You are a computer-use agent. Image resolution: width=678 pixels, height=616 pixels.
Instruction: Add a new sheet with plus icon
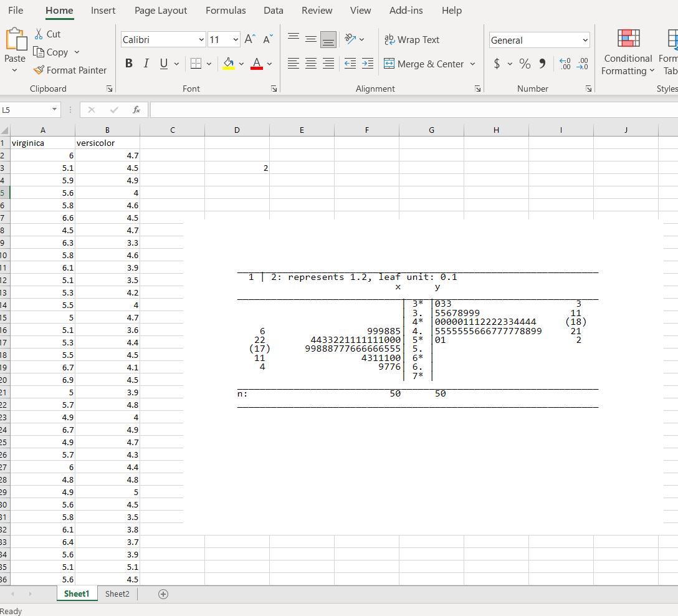pos(163,594)
